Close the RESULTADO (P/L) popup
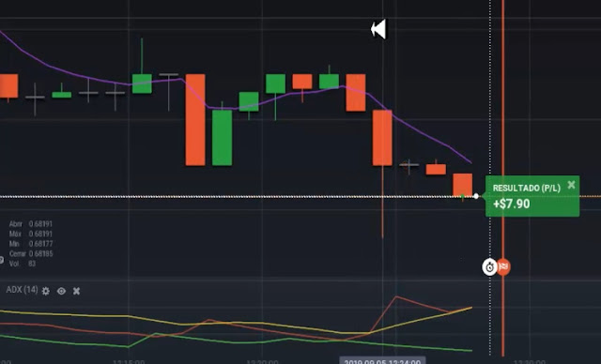Viewport: 601px width, 364px height. tap(571, 185)
